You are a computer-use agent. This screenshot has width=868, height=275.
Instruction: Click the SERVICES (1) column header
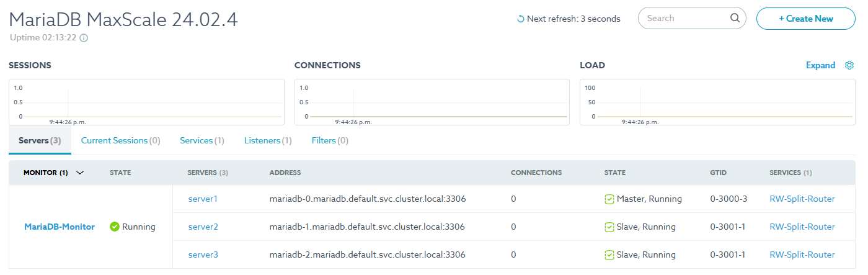(x=790, y=173)
